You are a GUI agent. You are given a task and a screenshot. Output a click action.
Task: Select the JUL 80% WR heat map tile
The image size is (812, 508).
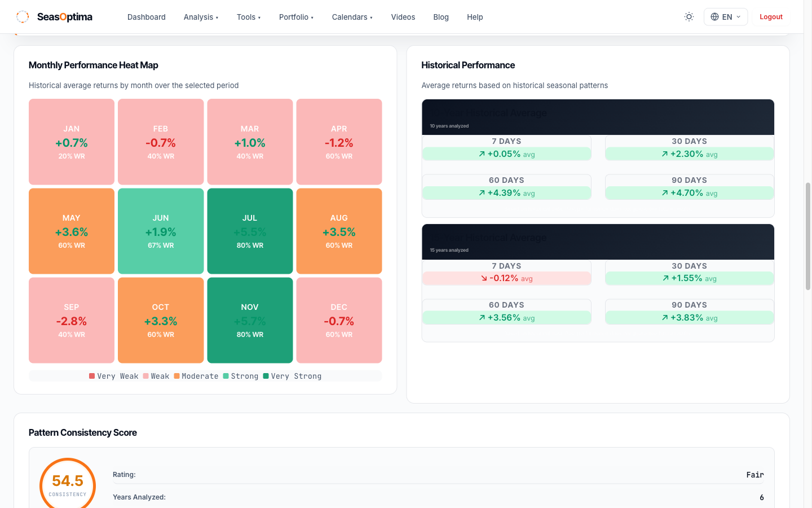point(250,231)
